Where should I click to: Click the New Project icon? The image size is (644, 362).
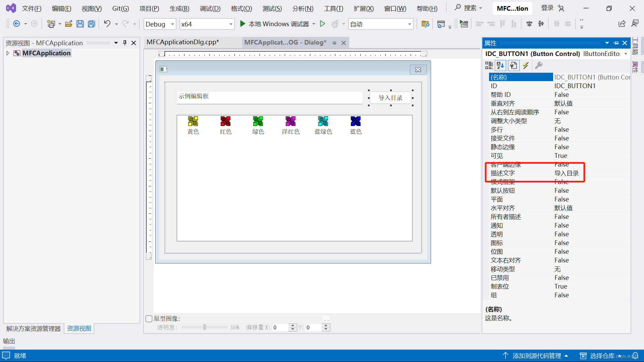click(51, 24)
